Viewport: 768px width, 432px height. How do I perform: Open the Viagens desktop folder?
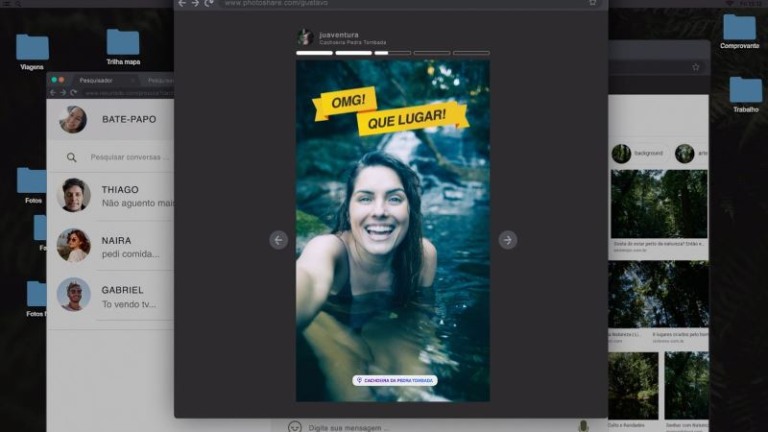pyautogui.click(x=32, y=52)
